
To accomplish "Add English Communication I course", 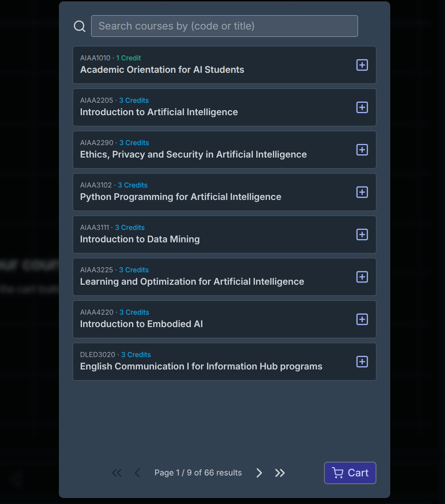I will [362, 362].
